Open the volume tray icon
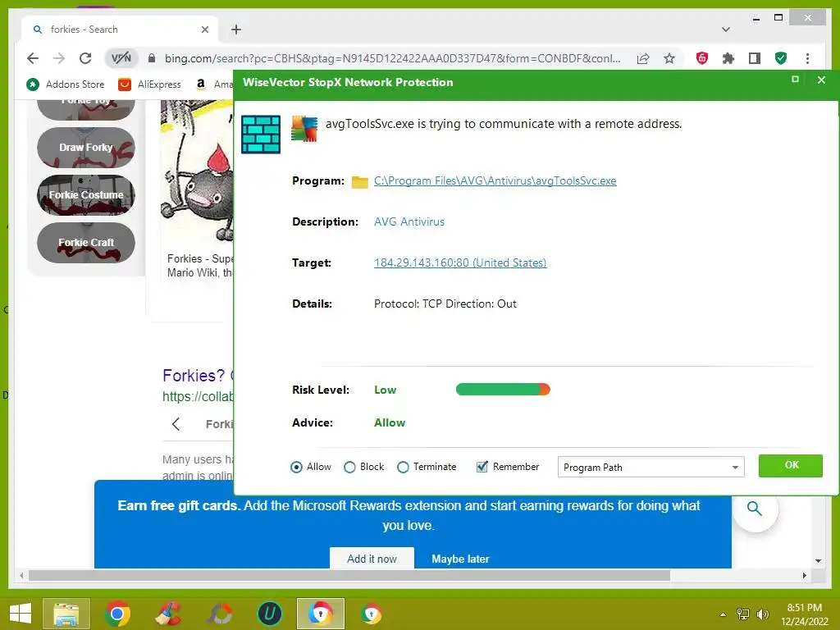This screenshot has width=840, height=630. tap(762, 614)
